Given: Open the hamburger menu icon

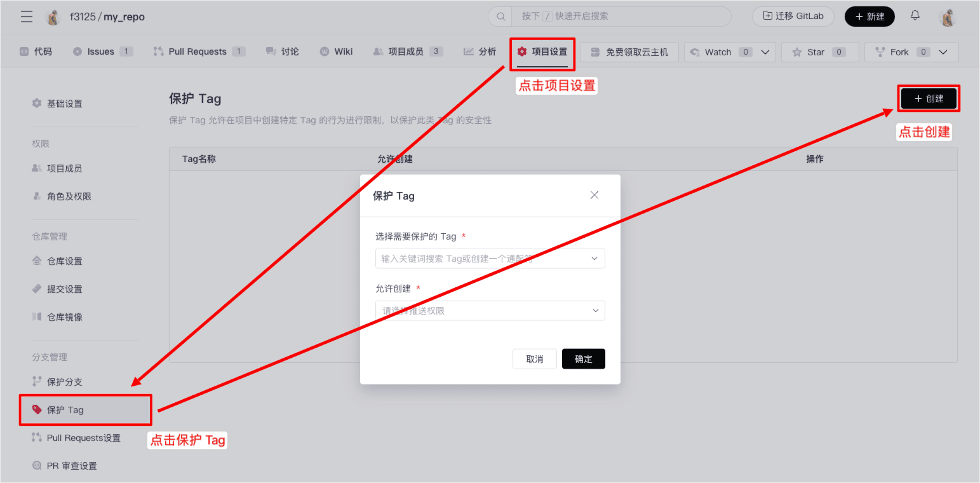Looking at the screenshot, I should coord(27,17).
